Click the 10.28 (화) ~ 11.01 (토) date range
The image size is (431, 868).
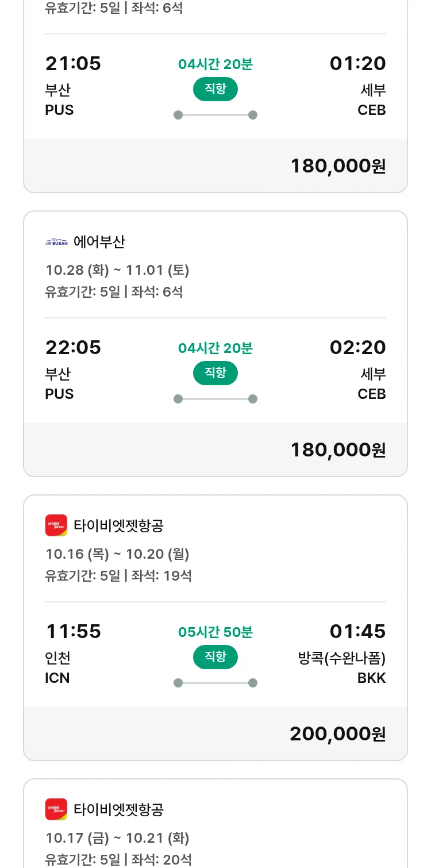click(x=117, y=270)
